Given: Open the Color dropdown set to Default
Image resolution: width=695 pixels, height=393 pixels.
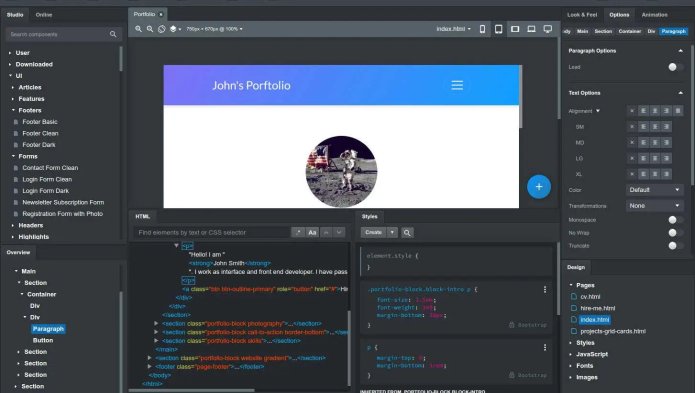Looking at the screenshot, I should (x=654, y=190).
